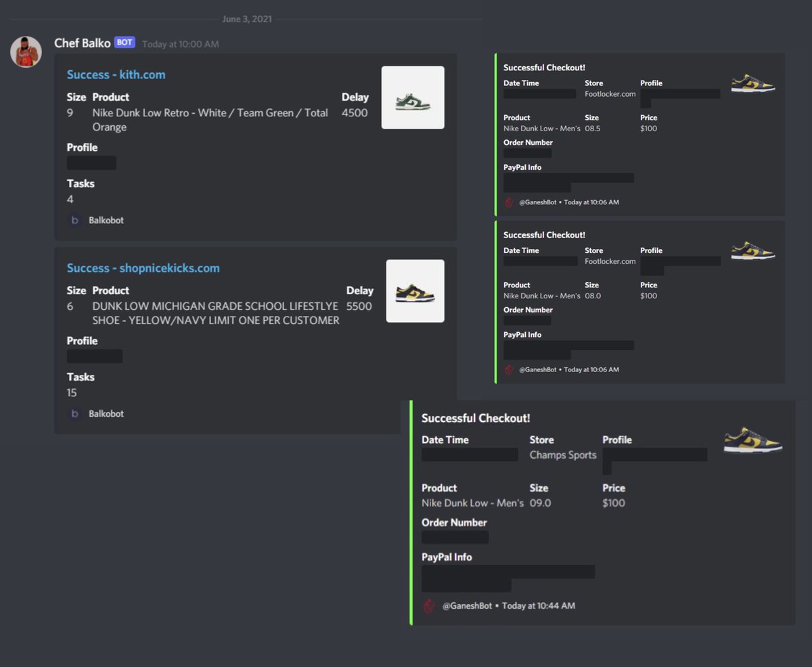The image size is (812, 667).
Task: Click the Today at 10:44 AM footer timestamp
Action: [x=539, y=606]
